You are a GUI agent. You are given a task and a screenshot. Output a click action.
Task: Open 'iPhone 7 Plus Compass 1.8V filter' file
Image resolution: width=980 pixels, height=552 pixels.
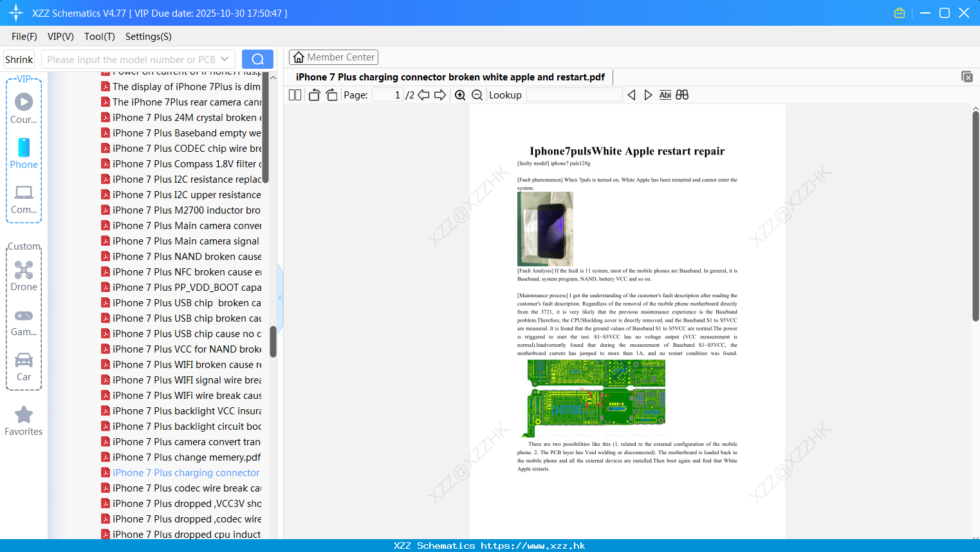click(x=181, y=164)
